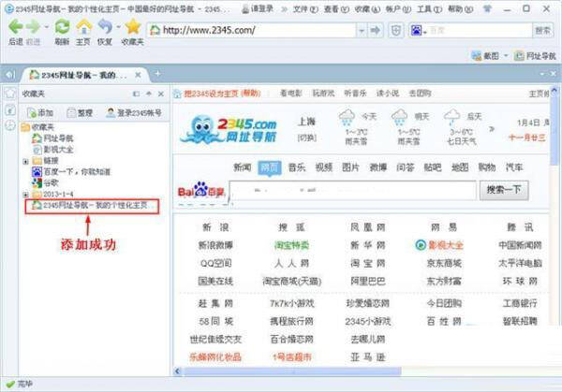Click the history clock icon in side strip
Screen dimensions: 562x392
pyautogui.click(x=10, y=125)
